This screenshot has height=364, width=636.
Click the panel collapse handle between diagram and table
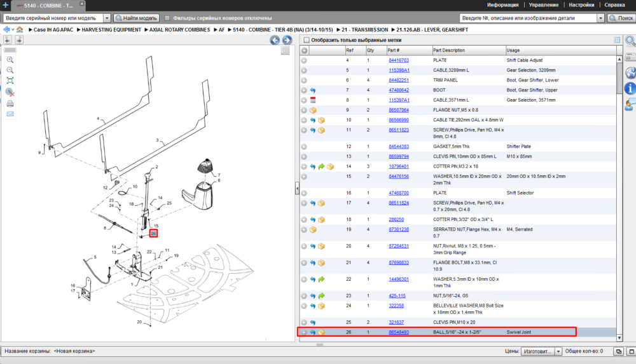click(297, 189)
